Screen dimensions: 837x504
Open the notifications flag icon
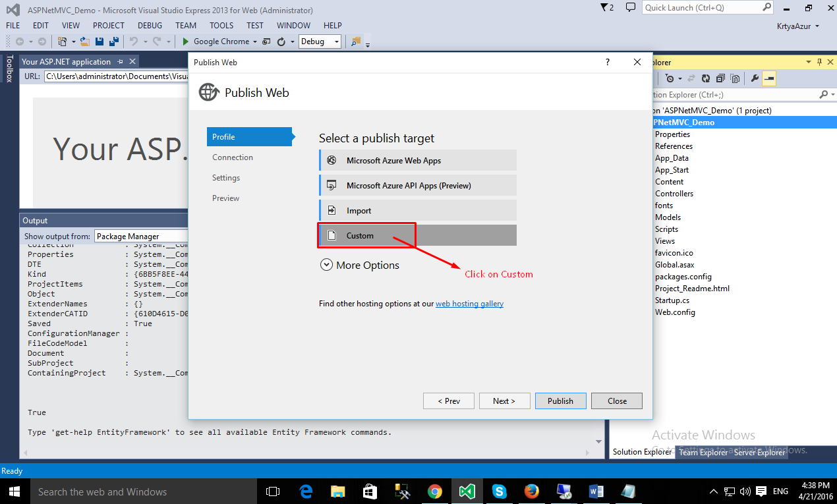607,8
